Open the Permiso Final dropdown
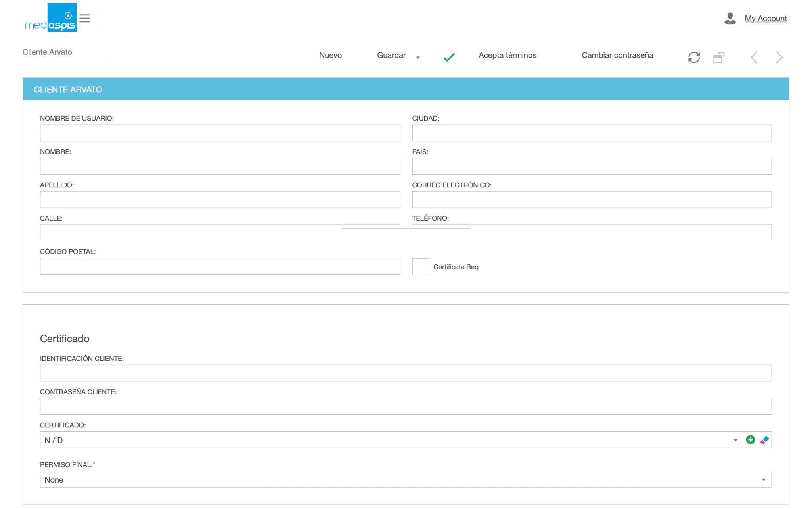The image size is (812, 508). (763, 480)
